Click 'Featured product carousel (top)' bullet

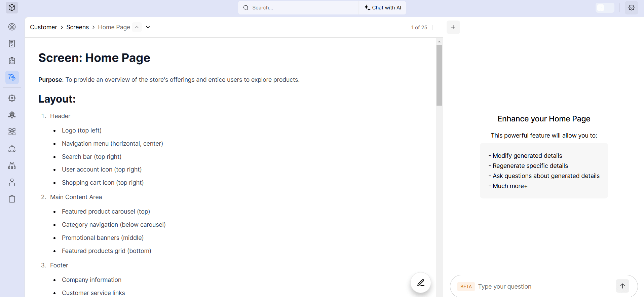click(106, 212)
